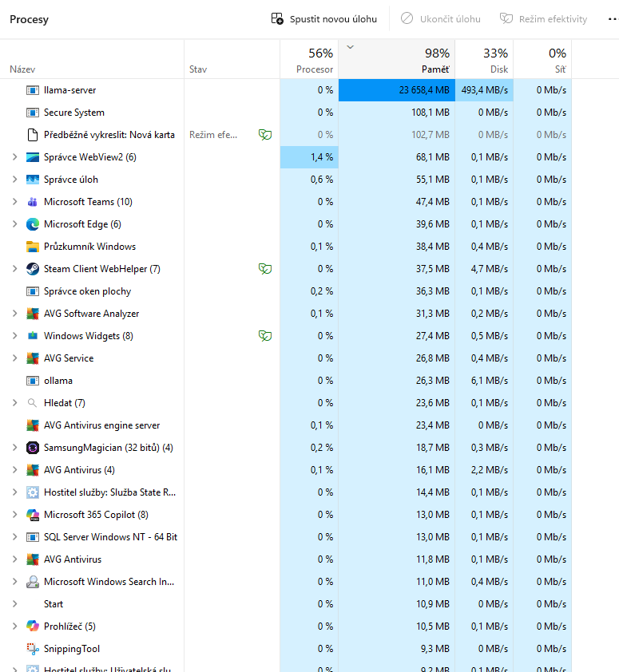The height and width of the screenshot is (672, 619).
Task: Sort by the Název column header
Action: (92, 59)
